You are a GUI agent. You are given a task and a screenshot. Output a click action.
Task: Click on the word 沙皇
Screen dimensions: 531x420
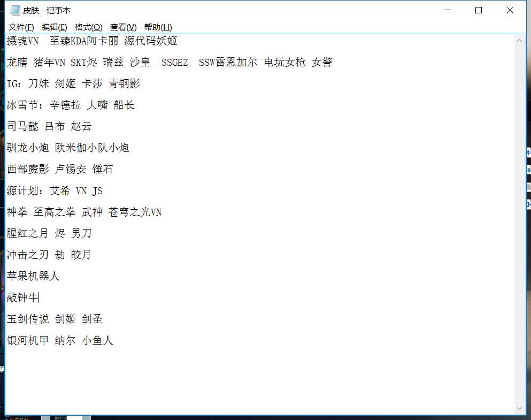pos(140,62)
